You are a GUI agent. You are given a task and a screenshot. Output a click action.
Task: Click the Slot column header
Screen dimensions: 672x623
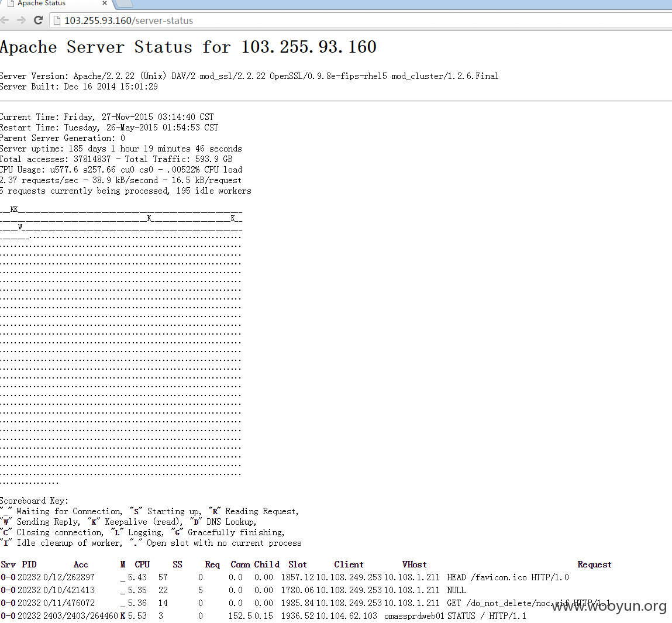[x=298, y=565]
